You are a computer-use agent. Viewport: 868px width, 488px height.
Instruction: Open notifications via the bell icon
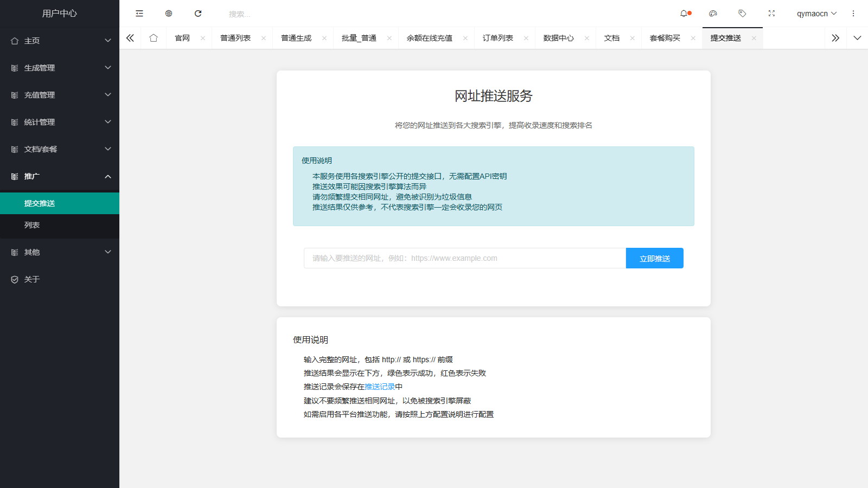coord(685,13)
